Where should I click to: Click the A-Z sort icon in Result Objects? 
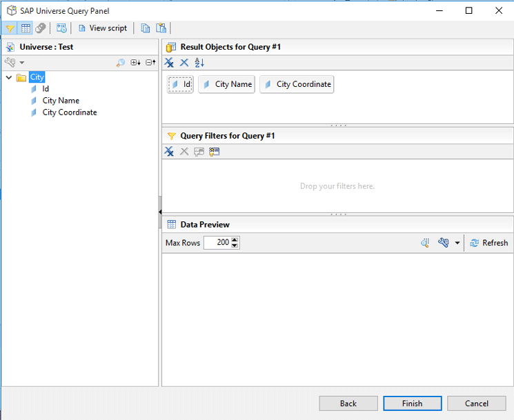[199, 63]
